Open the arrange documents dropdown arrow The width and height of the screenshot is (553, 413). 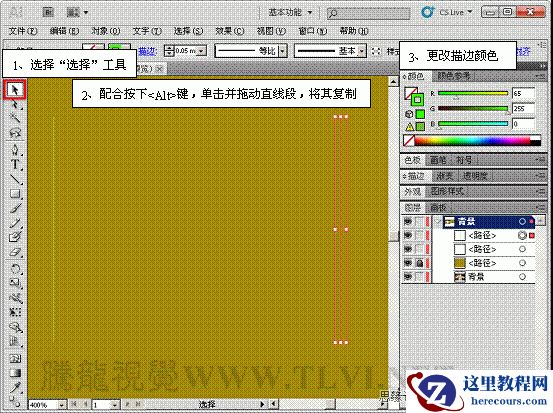pyautogui.click(x=86, y=13)
